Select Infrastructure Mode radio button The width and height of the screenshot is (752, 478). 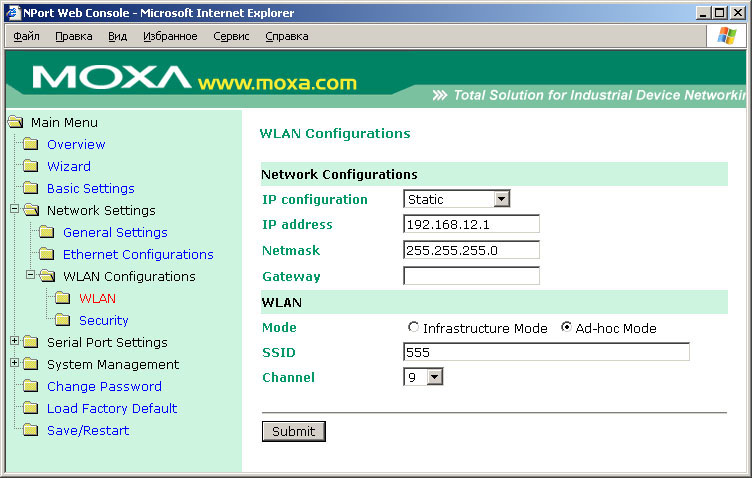click(x=413, y=328)
